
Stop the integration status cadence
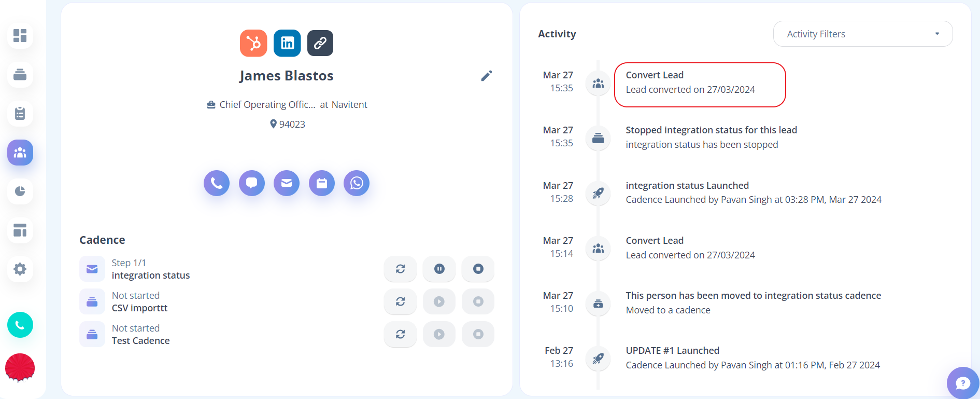point(478,269)
